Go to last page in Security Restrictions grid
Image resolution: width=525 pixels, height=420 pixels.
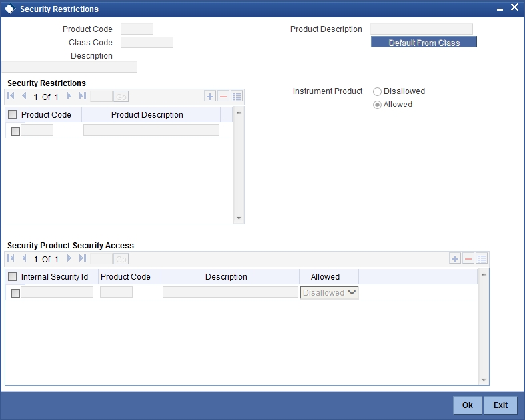[x=83, y=96]
